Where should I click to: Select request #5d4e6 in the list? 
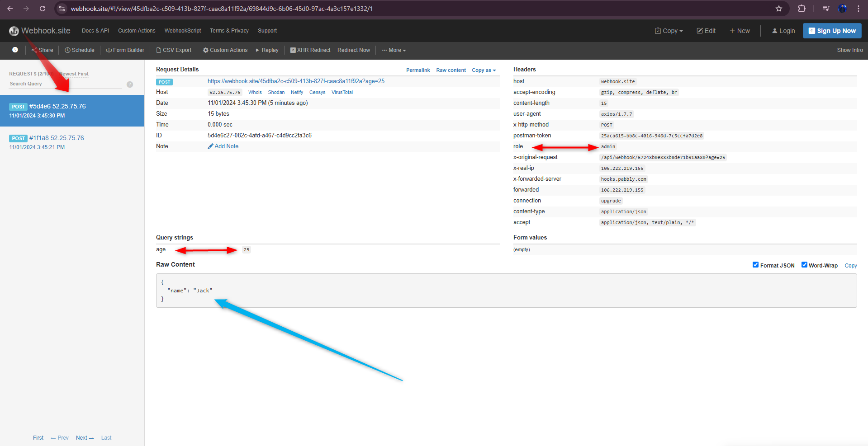coord(72,111)
